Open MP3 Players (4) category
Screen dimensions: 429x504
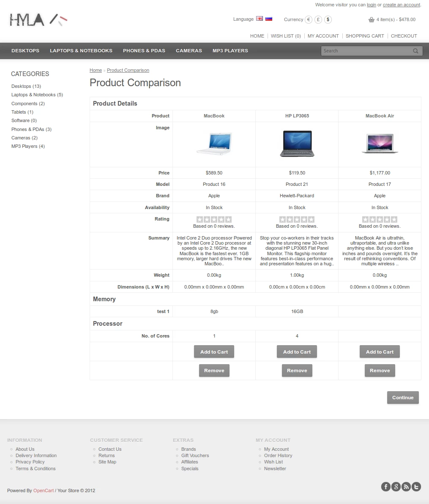(x=28, y=146)
